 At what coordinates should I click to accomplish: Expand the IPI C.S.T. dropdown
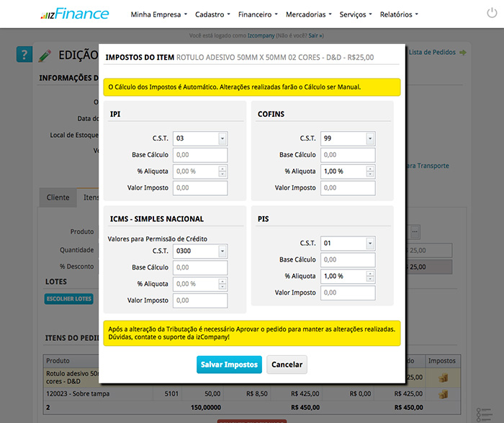click(x=222, y=138)
